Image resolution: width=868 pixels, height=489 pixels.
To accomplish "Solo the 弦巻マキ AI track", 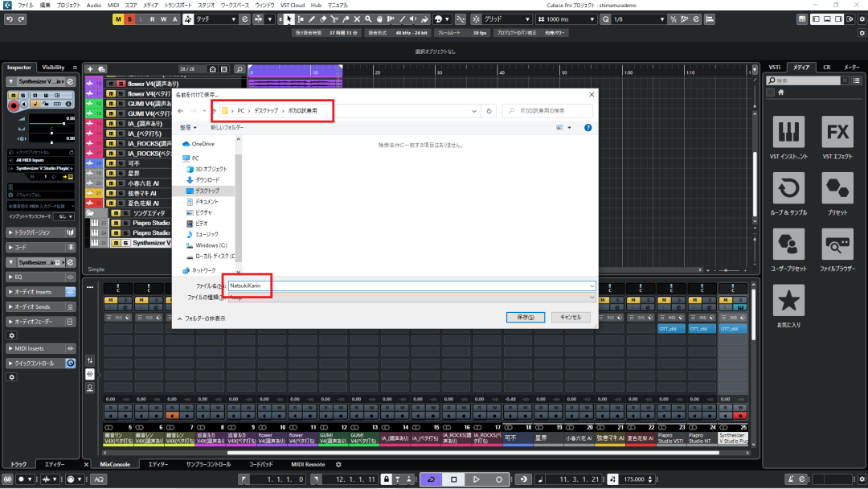I will pyautogui.click(x=120, y=193).
